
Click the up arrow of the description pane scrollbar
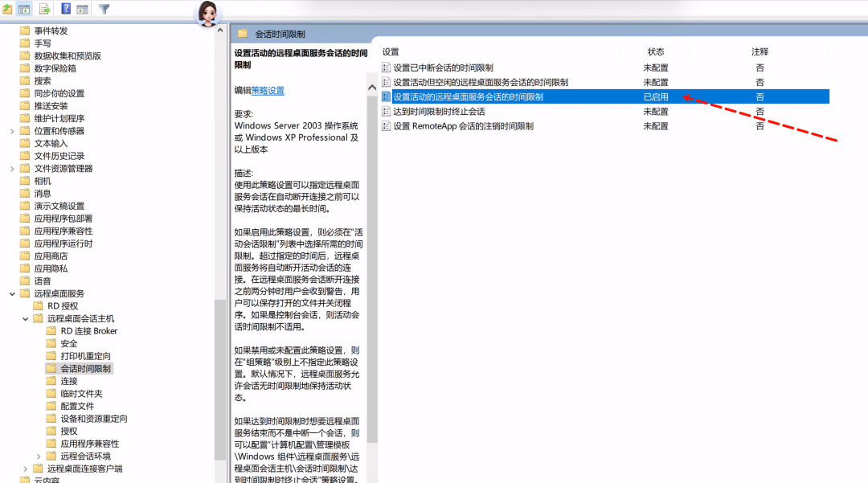coord(372,88)
